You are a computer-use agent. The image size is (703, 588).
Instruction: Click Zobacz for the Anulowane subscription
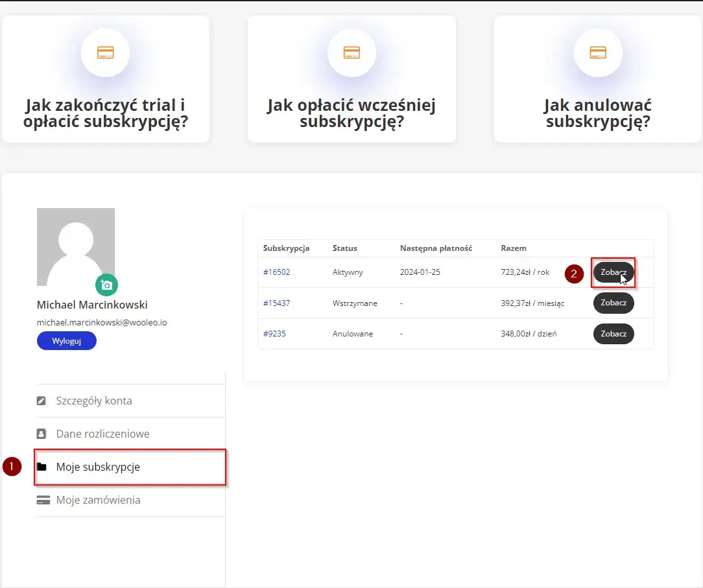coord(613,333)
